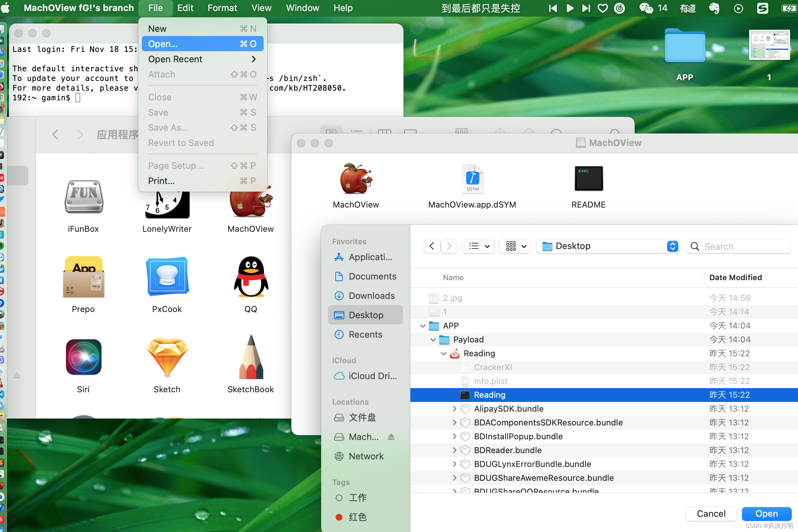Open the desktop screenshot thumbnail named 1

coord(769,45)
